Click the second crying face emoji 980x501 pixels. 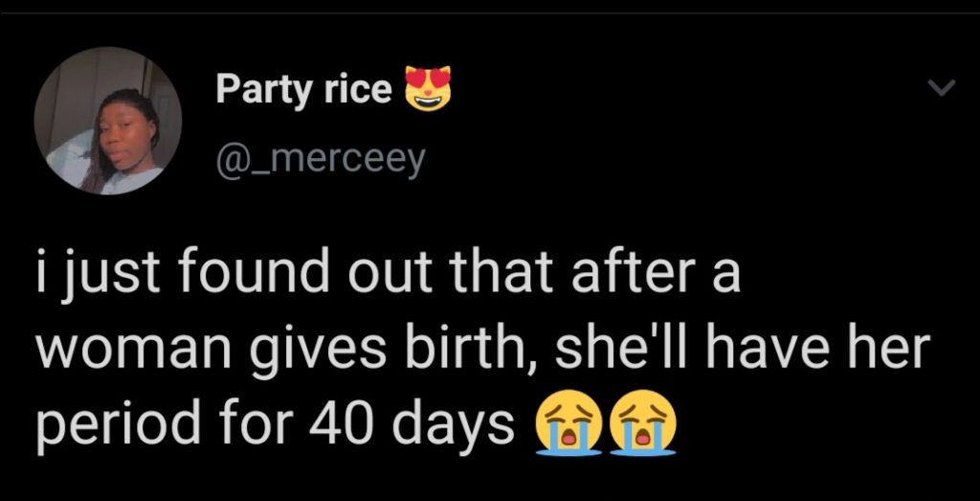643,424
